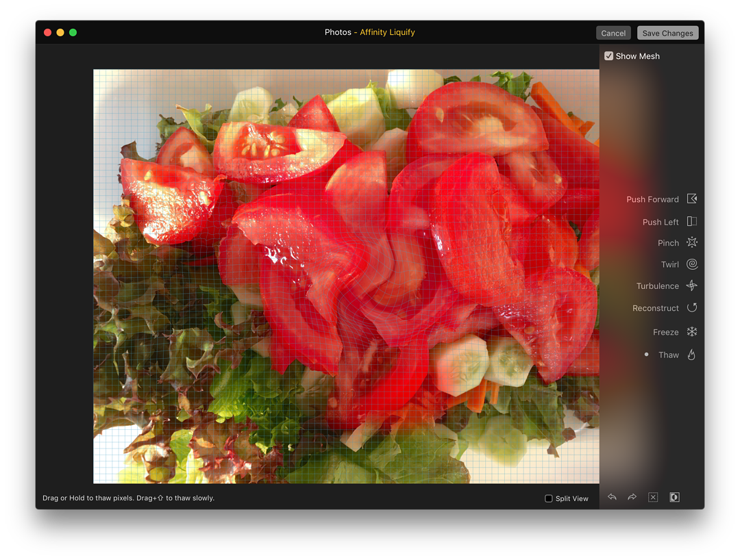Click the Pinch label
Screen dimensions: 740x560
(668, 243)
